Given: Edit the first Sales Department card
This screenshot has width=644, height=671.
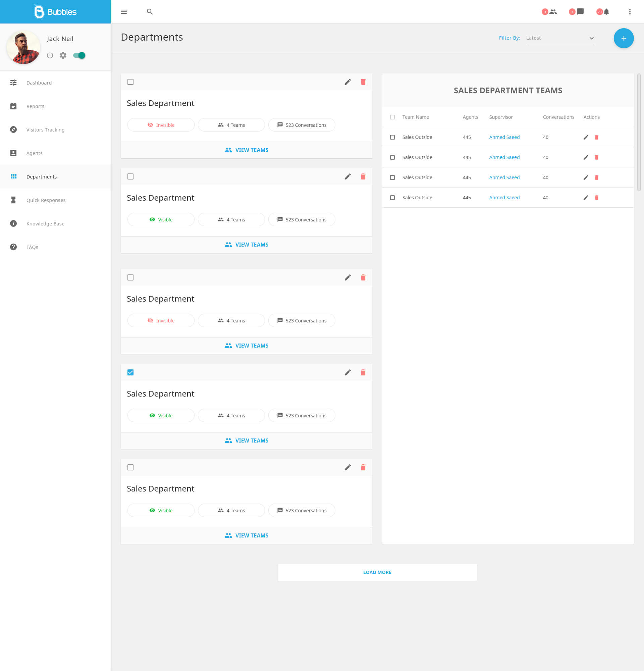Looking at the screenshot, I should pyautogui.click(x=348, y=82).
